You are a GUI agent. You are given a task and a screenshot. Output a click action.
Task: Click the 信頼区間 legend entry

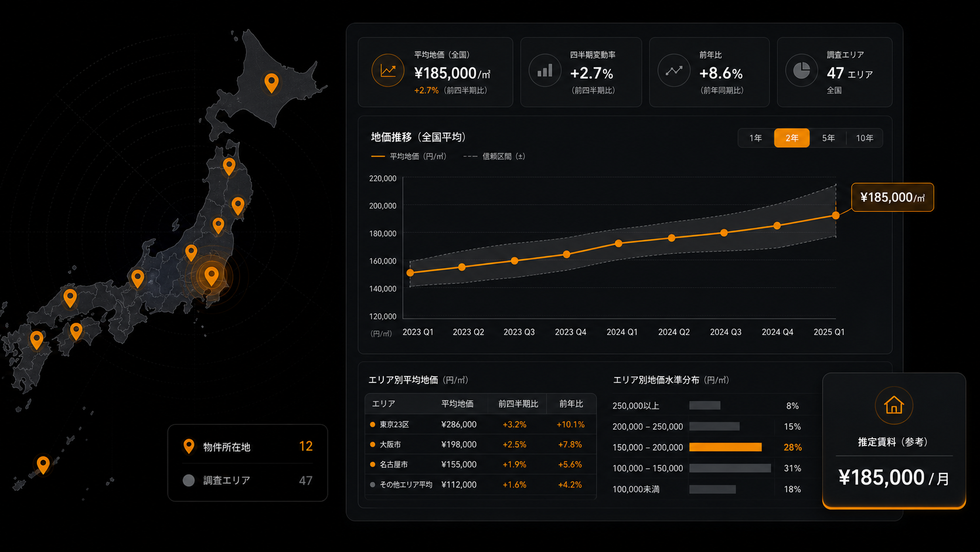click(x=494, y=157)
